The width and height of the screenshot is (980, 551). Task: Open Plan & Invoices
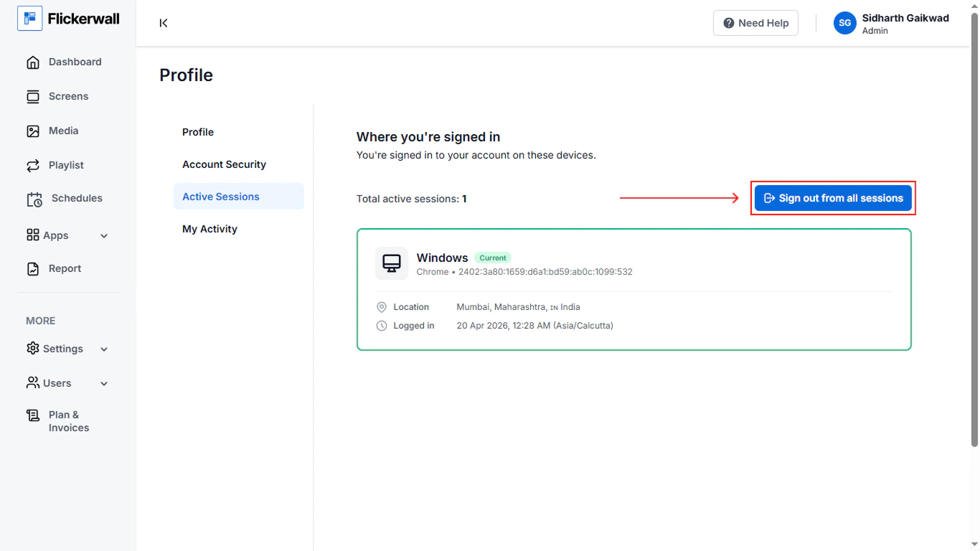coord(68,421)
